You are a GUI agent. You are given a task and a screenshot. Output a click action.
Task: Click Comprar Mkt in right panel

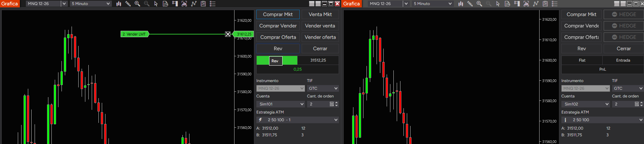pos(582,14)
